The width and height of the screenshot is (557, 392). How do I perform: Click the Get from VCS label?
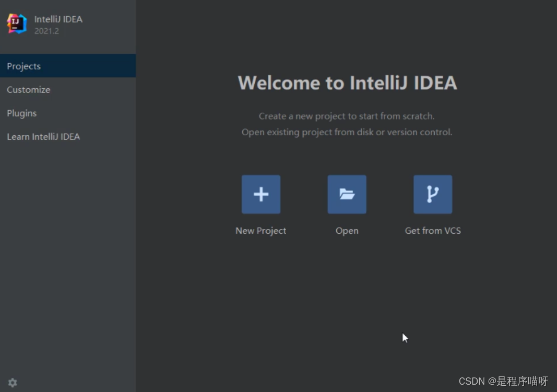[x=433, y=231]
